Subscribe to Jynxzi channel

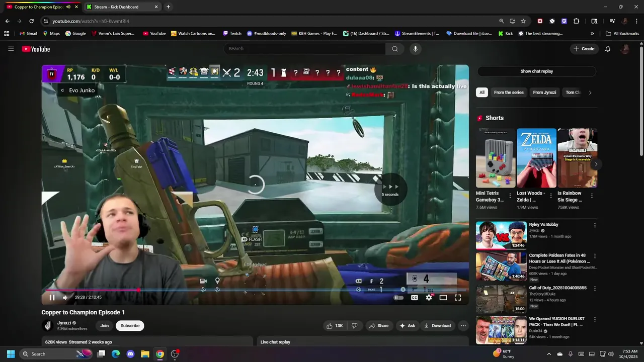[x=130, y=326]
